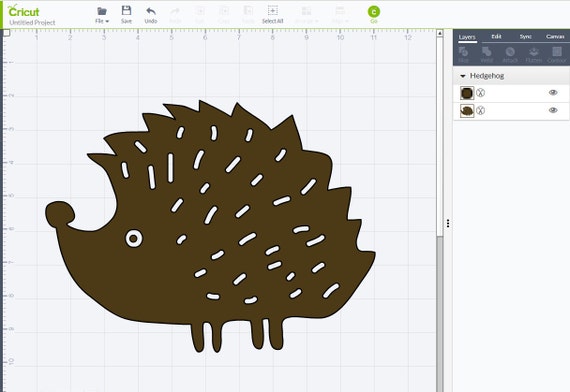
Task: Click the first layer's cut scissors icon
Action: pos(481,93)
